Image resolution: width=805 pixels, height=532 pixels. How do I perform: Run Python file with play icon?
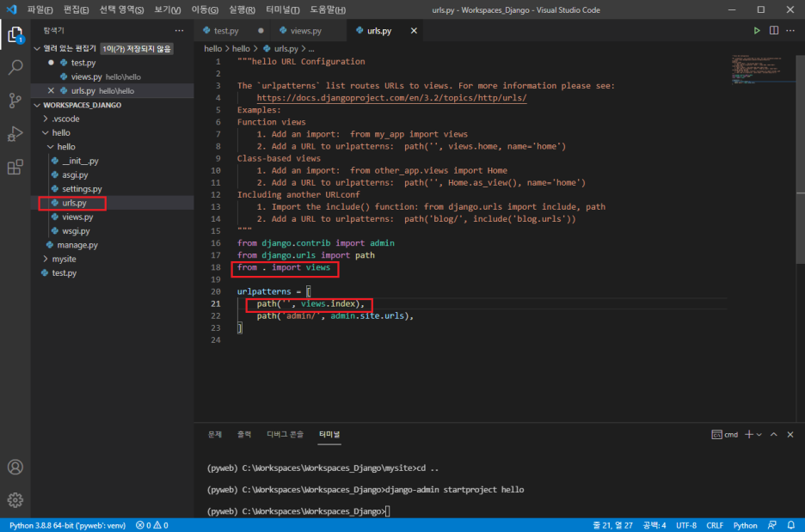757,31
